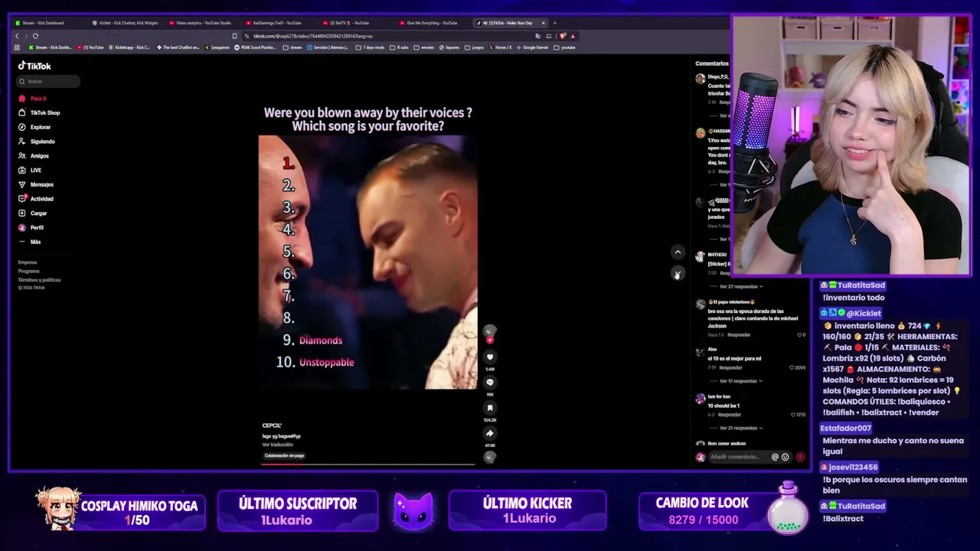The height and width of the screenshot is (551, 980).
Task: Click the Buscar search field
Action: (x=49, y=81)
